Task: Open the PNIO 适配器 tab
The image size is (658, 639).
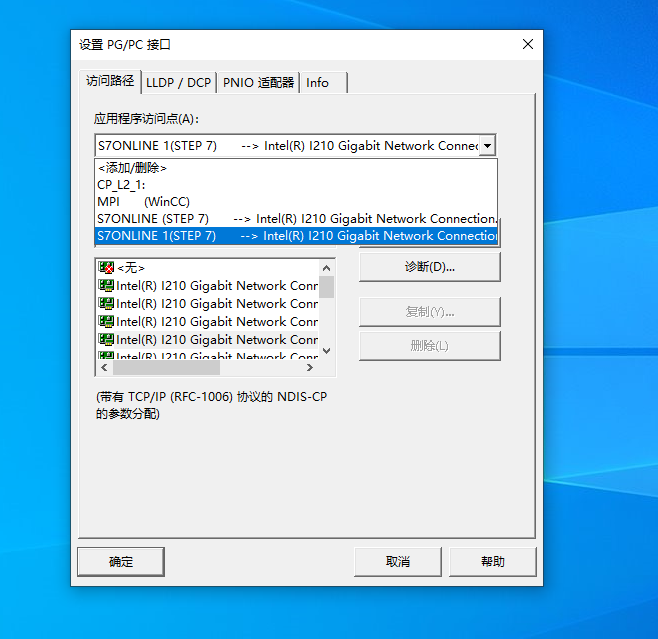Action: click(x=258, y=83)
